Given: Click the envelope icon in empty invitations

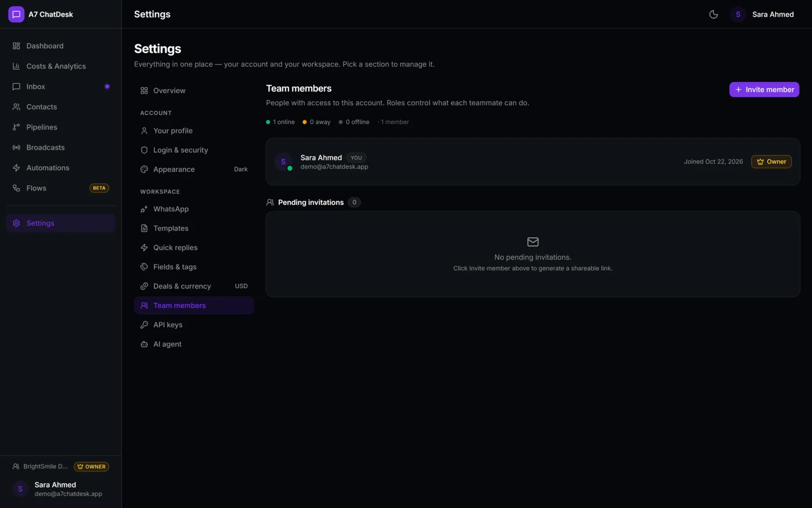Looking at the screenshot, I should pyautogui.click(x=533, y=242).
